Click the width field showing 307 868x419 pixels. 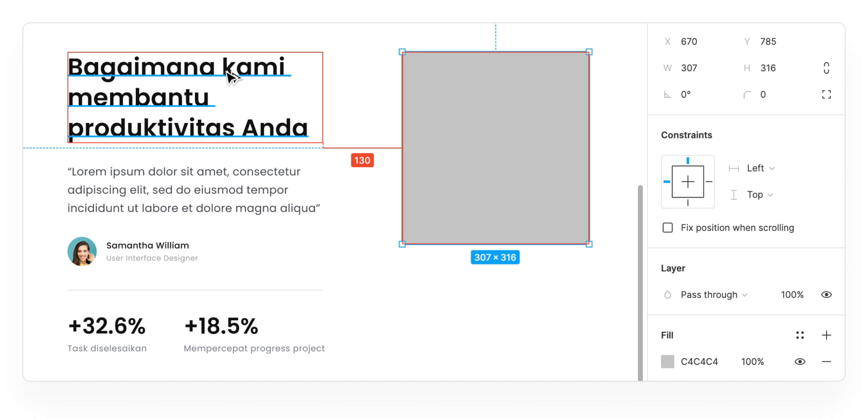[689, 68]
